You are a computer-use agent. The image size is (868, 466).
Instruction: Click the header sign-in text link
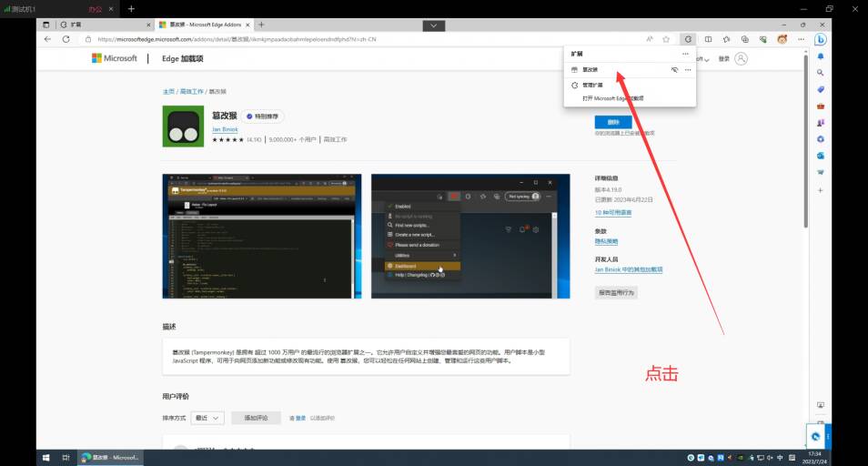(x=724, y=59)
